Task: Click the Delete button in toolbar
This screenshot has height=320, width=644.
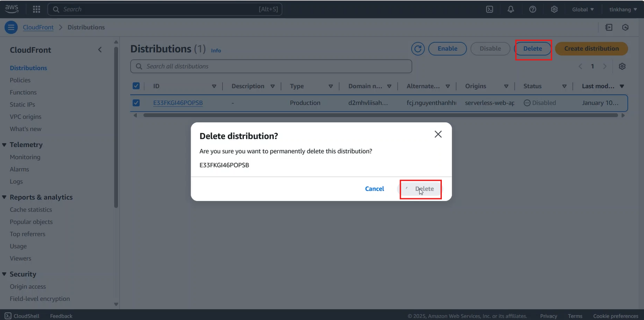Action: pyautogui.click(x=533, y=49)
